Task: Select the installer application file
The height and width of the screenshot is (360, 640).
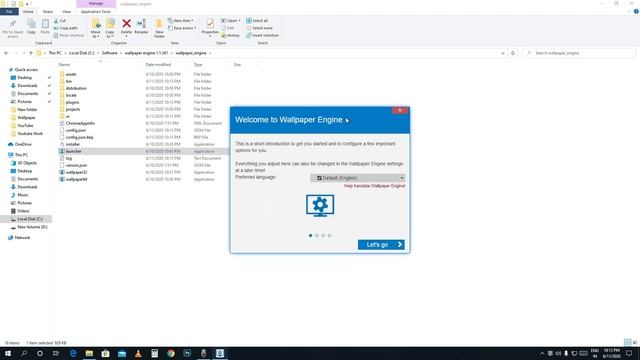Action: click(73, 144)
